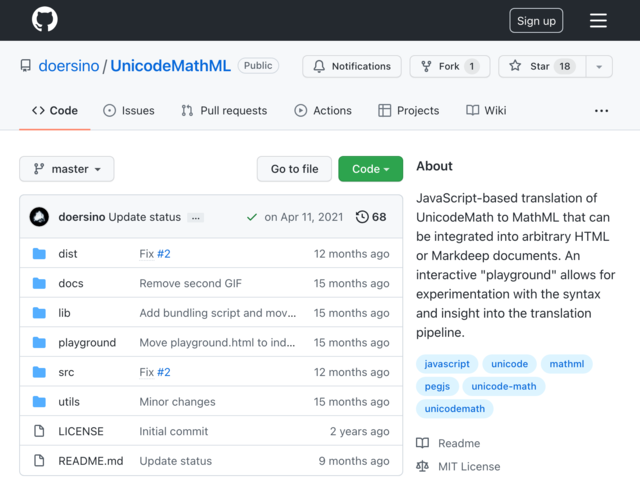The width and height of the screenshot is (640, 480).
Task: Click the utils folder icon
Action: pyautogui.click(x=39, y=402)
